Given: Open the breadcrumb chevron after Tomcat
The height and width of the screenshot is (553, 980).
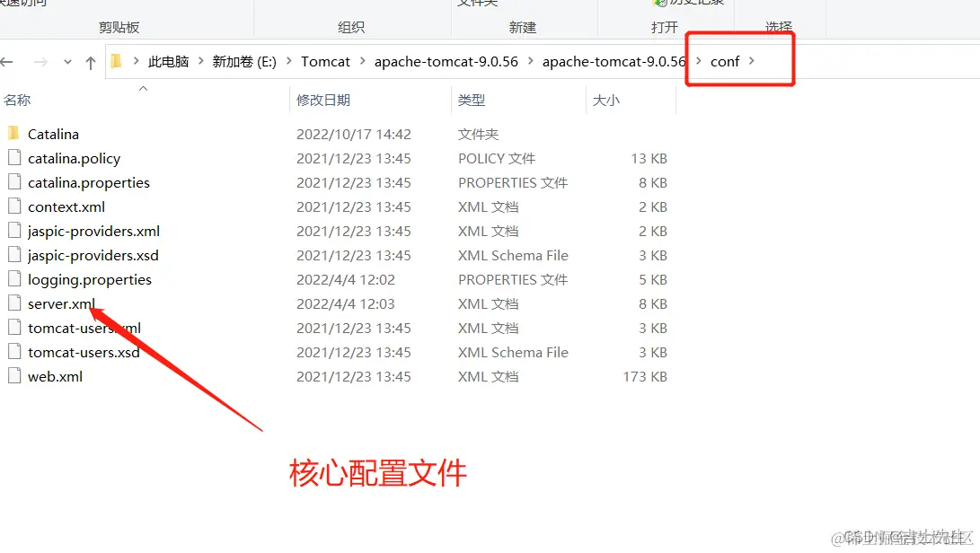Looking at the screenshot, I should [x=361, y=61].
